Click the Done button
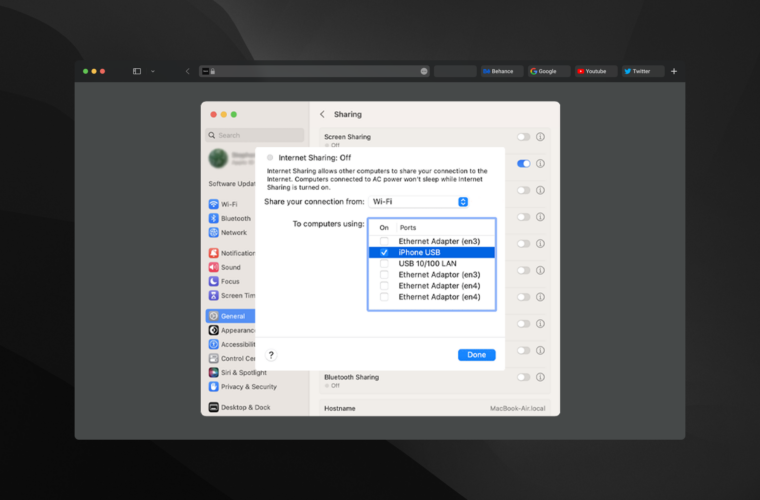760x500 pixels. pyautogui.click(x=476, y=355)
